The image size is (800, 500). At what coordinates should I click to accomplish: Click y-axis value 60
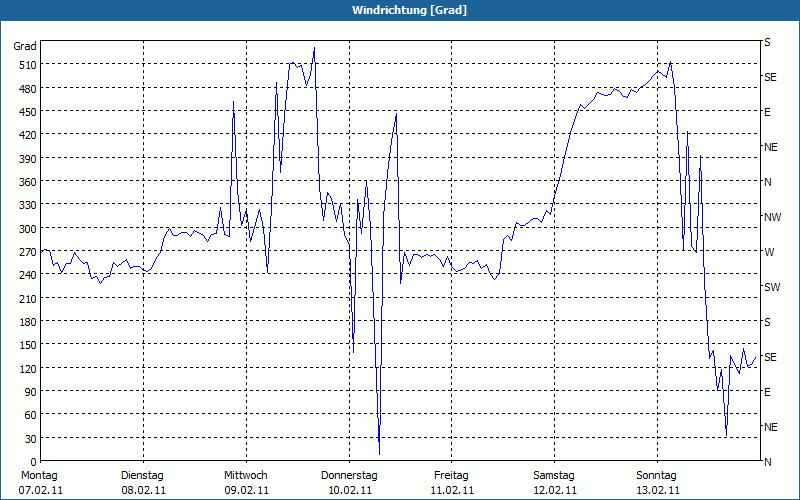(x=31, y=415)
